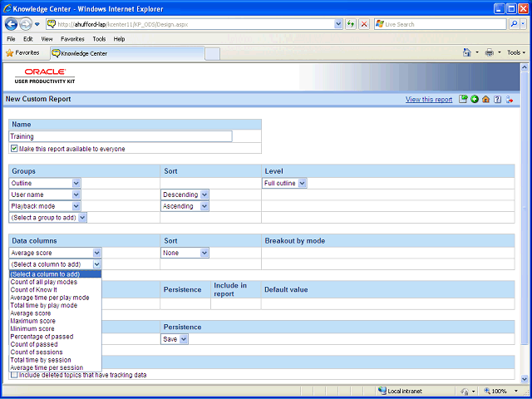Click the page scrollbar up arrow

point(524,67)
